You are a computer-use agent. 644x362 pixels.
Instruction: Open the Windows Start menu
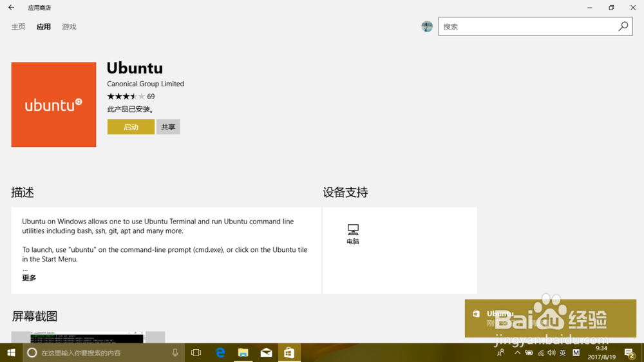tap(11, 352)
